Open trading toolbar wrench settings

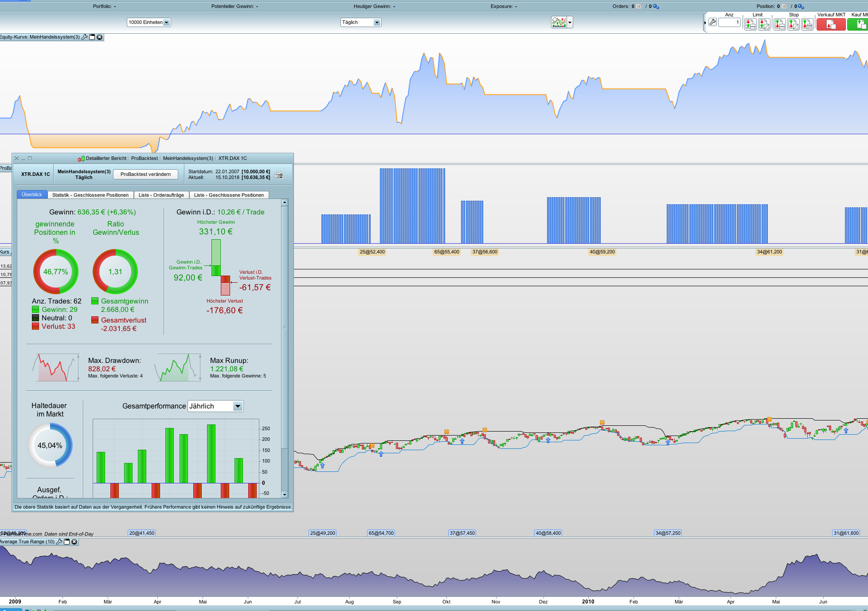[712, 22]
